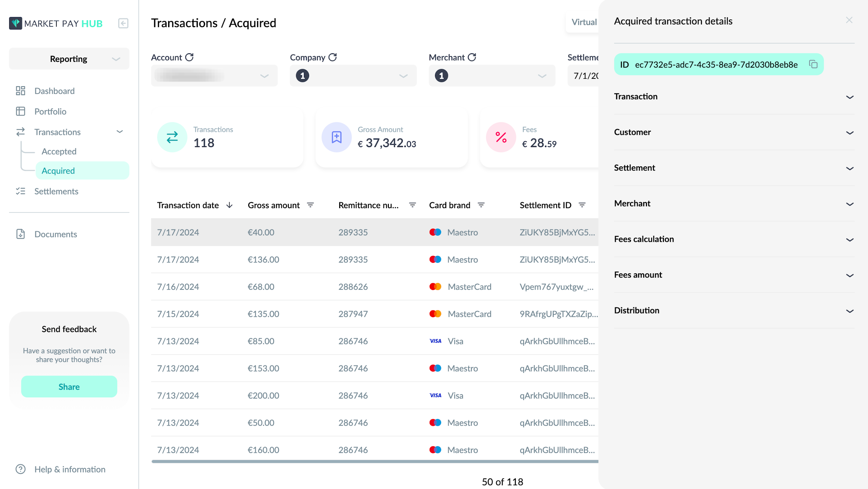868x489 pixels.
Task: Copy the transaction ID
Action: click(x=813, y=64)
